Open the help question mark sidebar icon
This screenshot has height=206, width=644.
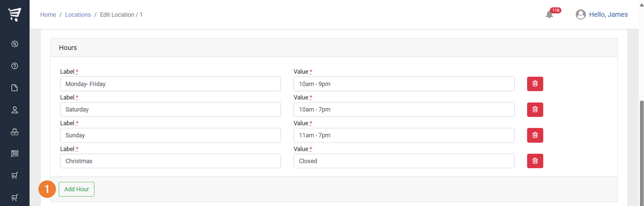[x=15, y=66]
